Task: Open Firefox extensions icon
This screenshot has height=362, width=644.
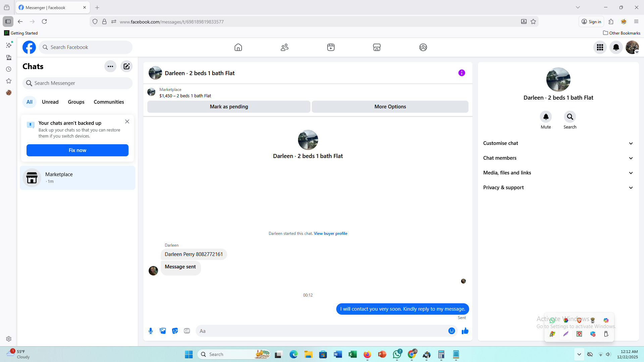Action: coord(611,21)
